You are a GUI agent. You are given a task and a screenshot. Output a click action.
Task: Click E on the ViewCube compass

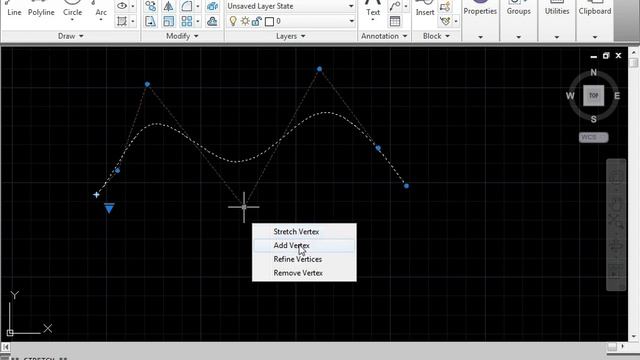(x=617, y=96)
